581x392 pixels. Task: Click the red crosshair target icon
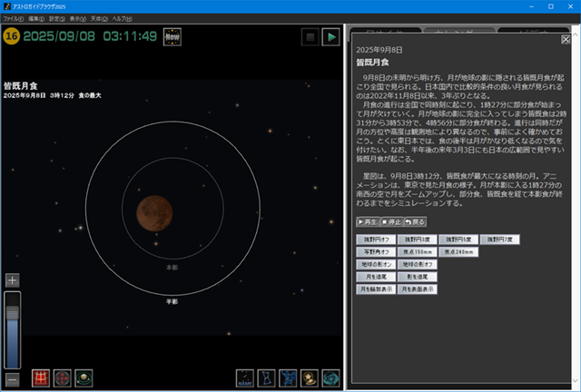[62, 377]
